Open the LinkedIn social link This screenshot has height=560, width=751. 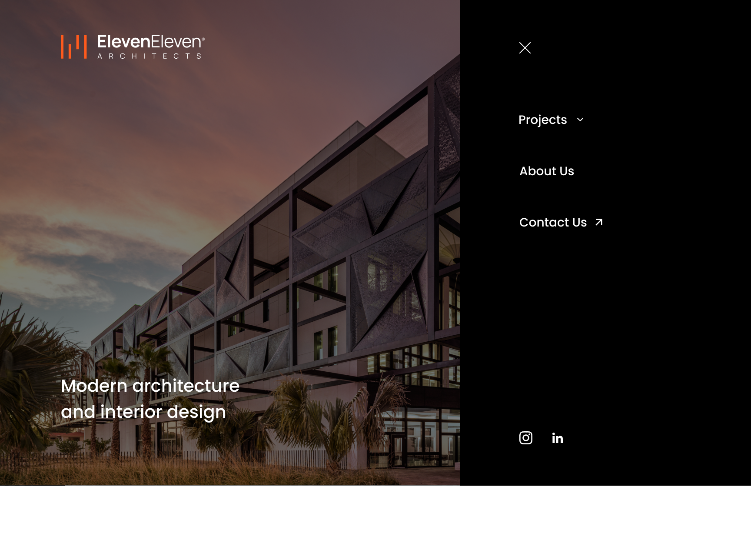558,438
